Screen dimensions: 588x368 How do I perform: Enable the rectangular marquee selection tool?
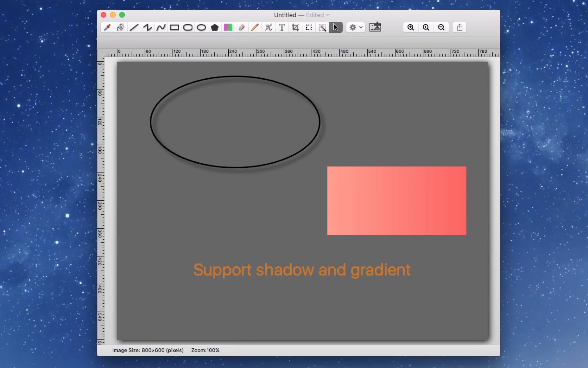(x=309, y=27)
